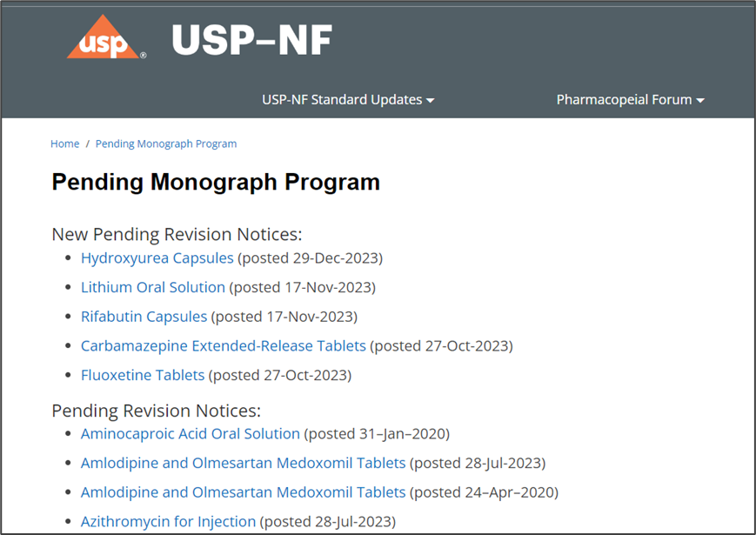This screenshot has height=535, width=756.
Task: Click the Pending Revision Notices section heading
Action: tap(156, 410)
